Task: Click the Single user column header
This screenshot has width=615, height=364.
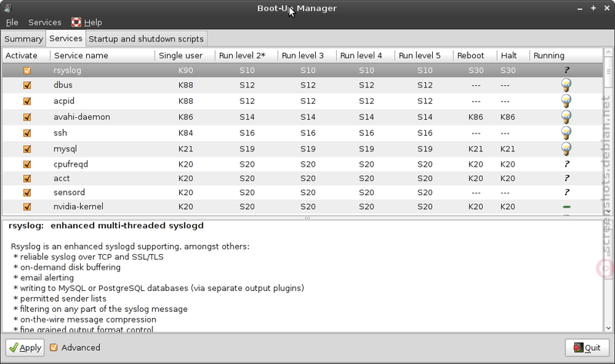Action: click(185, 55)
